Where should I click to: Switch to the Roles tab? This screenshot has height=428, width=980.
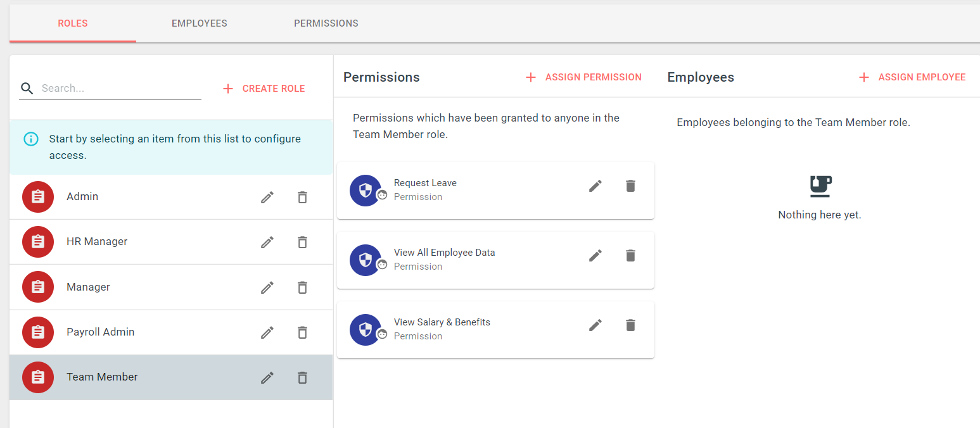coord(73,23)
